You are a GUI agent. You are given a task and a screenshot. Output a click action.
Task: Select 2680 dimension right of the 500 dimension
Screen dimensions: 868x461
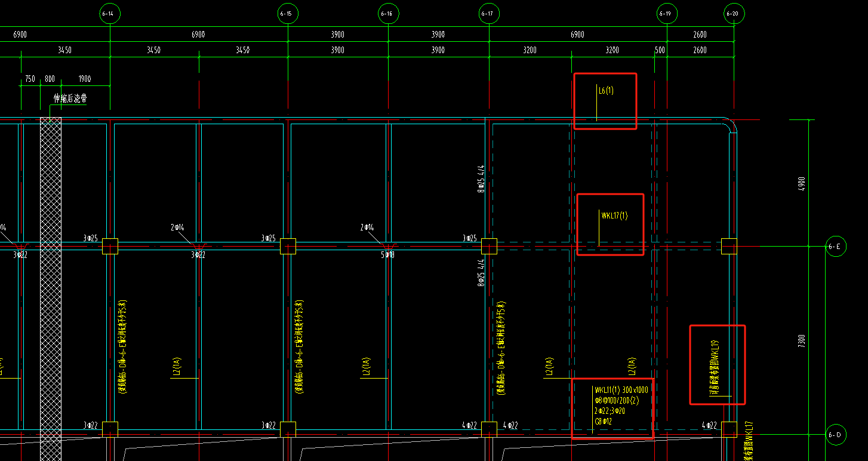pyautogui.click(x=700, y=50)
